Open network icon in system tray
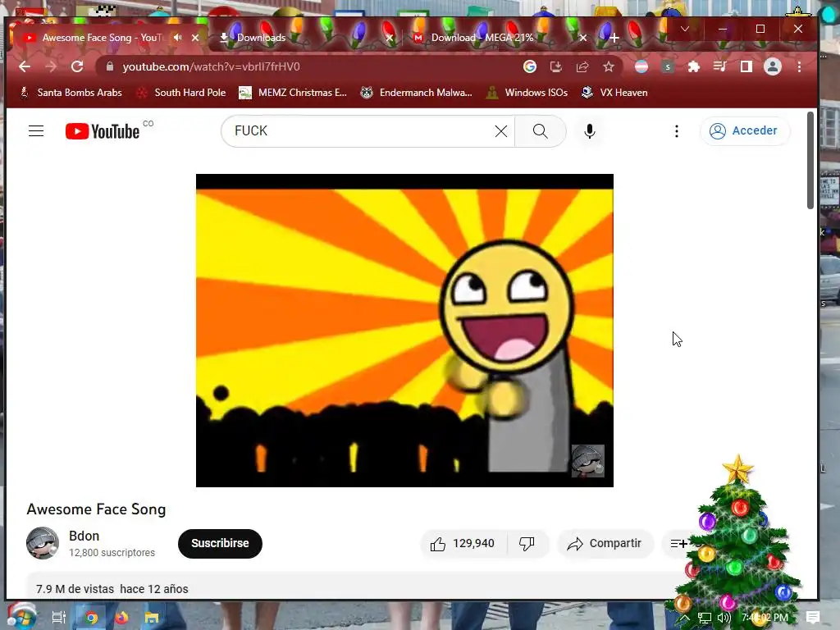Screen dimensions: 840x630 [x=705, y=618]
